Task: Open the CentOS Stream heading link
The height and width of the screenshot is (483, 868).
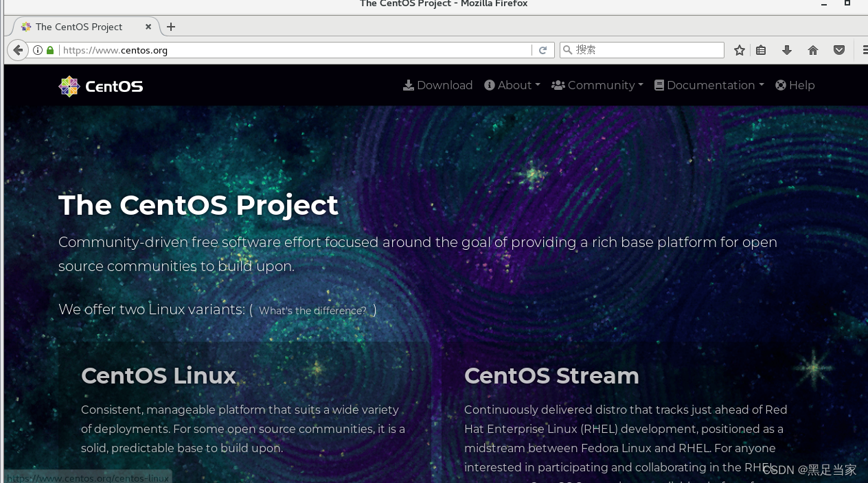Action: (551, 376)
